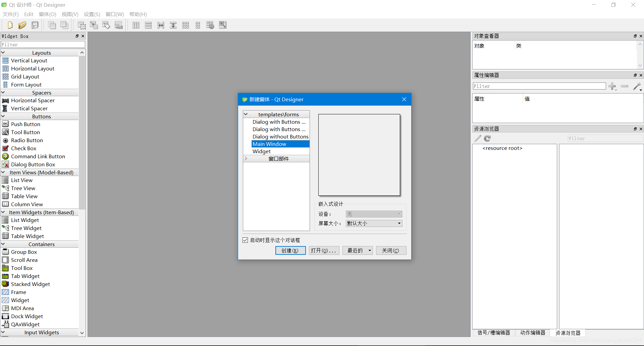Click the Lay Out in Form Layout icon
The width and height of the screenshot is (644, 346).
click(x=198, y=25)
